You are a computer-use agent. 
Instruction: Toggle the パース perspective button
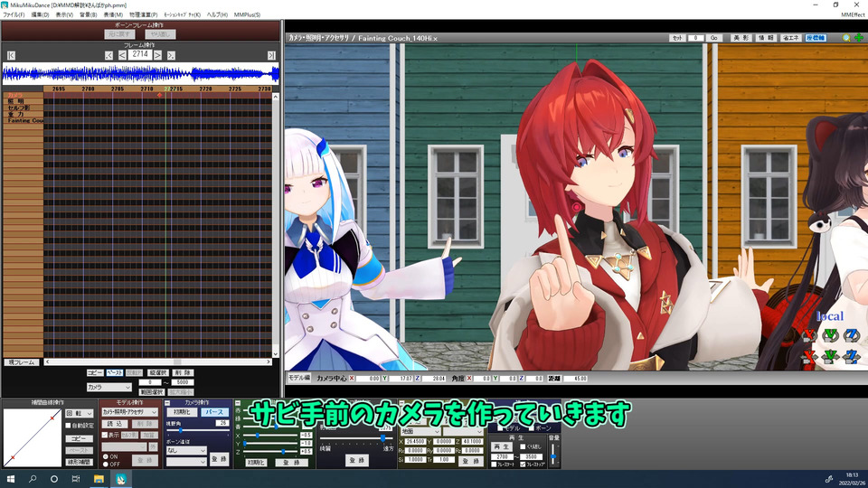coord(213,413)
